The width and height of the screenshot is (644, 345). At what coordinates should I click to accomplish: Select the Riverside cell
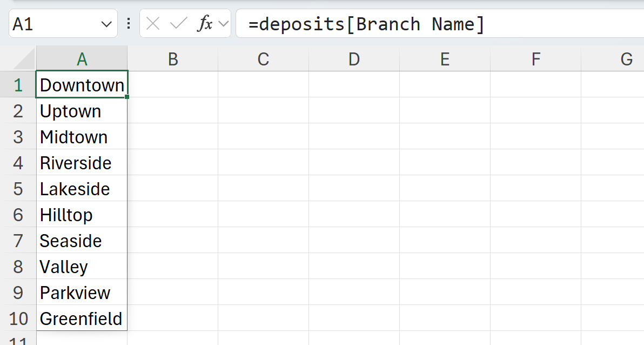(x=82, y=163)
